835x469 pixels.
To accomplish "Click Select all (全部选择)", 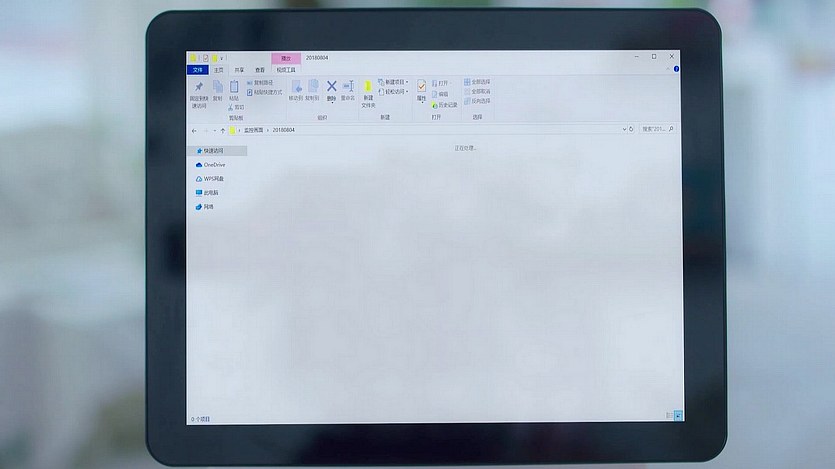I will 477,82.
